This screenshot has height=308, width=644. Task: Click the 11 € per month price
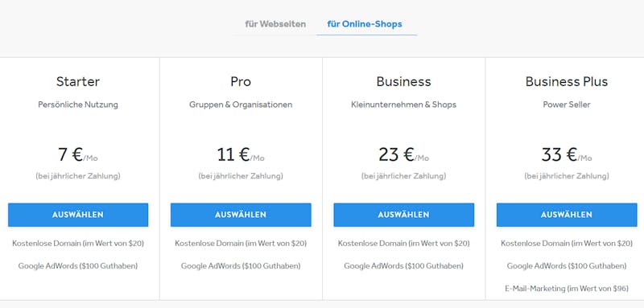point(241,154)
